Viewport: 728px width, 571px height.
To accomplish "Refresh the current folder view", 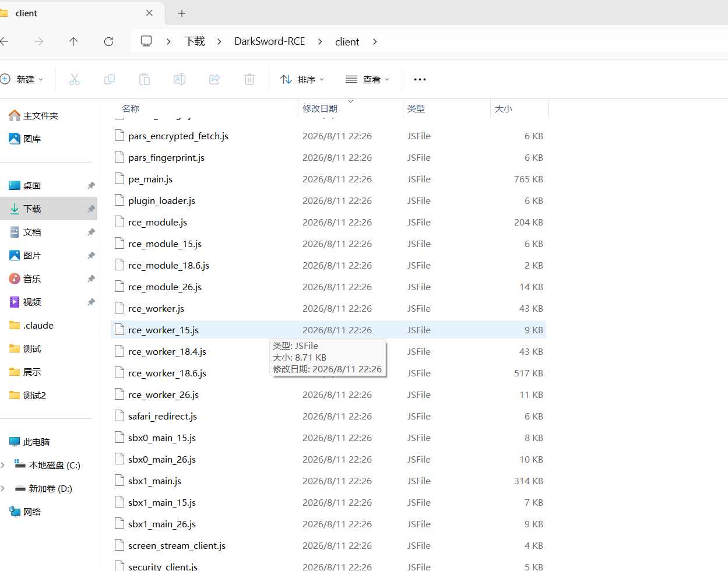I will coord(108,41).
